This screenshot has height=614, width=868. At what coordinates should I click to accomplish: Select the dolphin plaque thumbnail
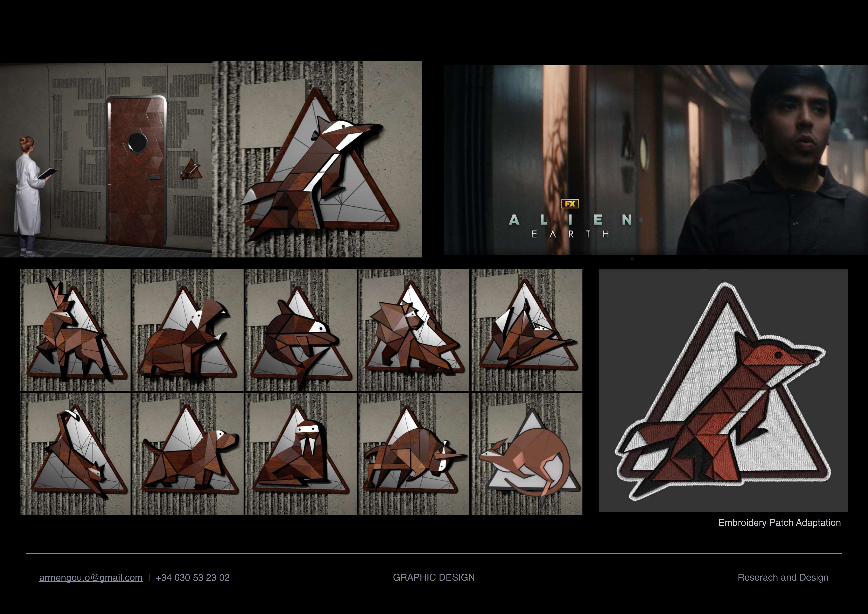click(x=301, y=330)
